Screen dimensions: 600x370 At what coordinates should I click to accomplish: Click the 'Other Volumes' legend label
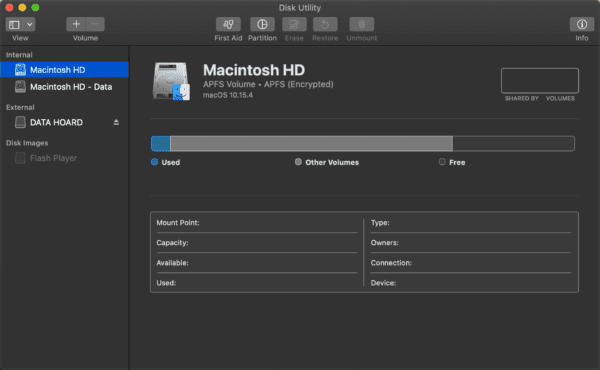[332, 162]
